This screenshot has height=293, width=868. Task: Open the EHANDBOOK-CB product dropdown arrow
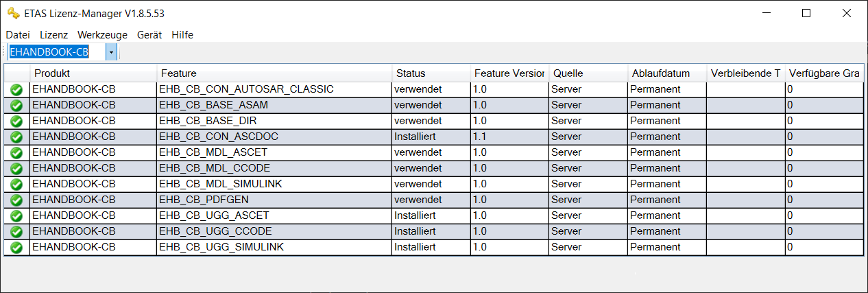tap(111, 52)
